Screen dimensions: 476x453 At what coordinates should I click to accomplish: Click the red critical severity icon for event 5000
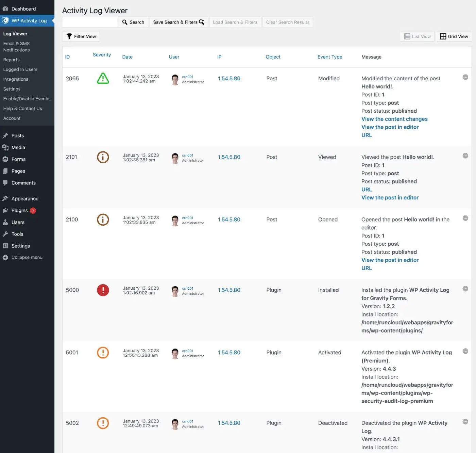[x=103, y=290]
